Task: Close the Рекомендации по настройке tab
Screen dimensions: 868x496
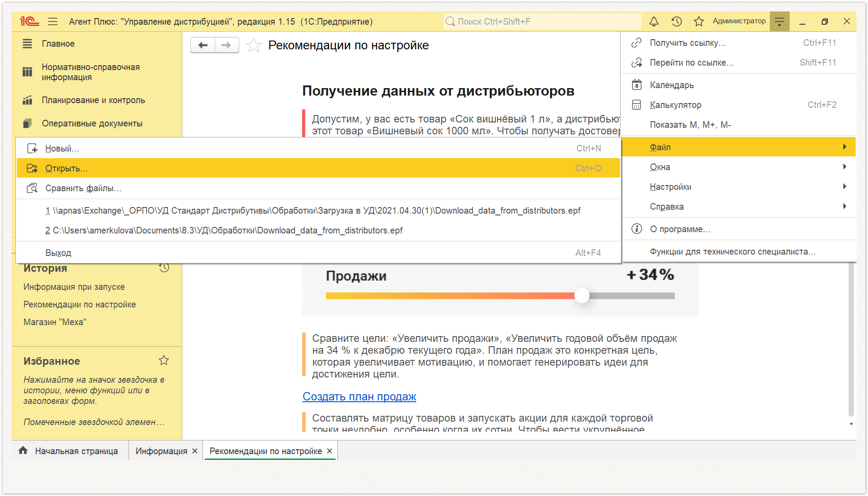Action: pos(329,451)
